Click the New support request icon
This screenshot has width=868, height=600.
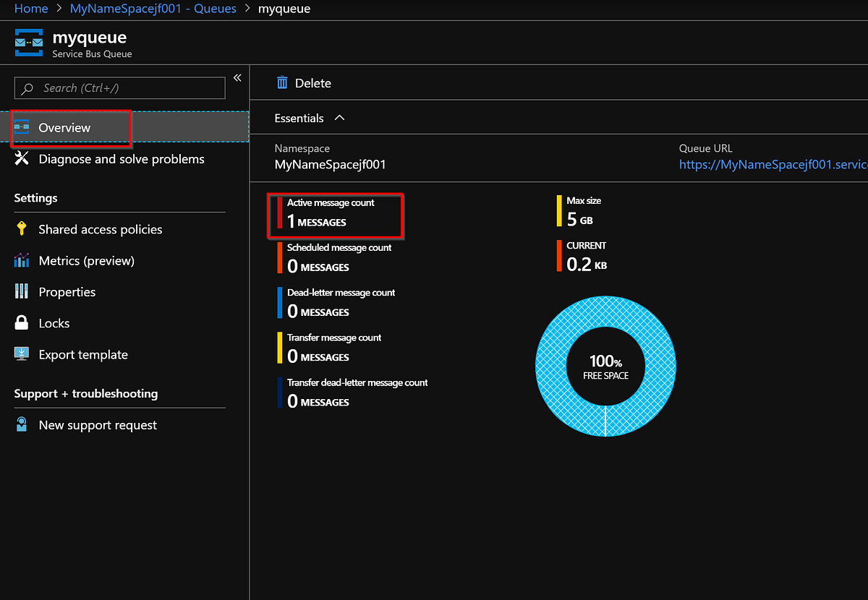pos(23,425)
